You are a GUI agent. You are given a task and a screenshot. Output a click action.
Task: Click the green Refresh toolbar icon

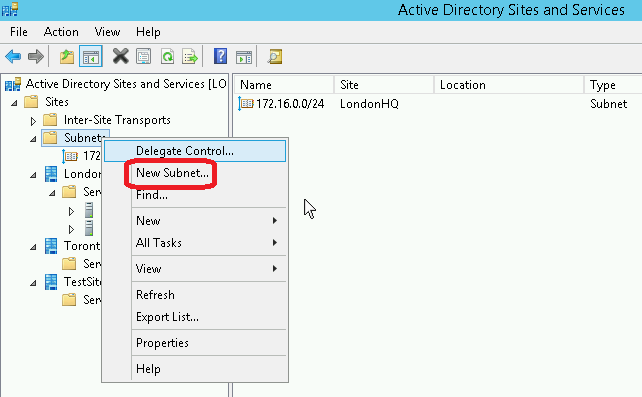167,56
